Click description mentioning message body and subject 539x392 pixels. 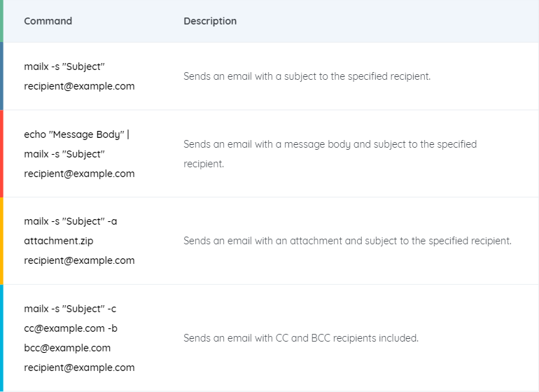click(x=330, y=154)
